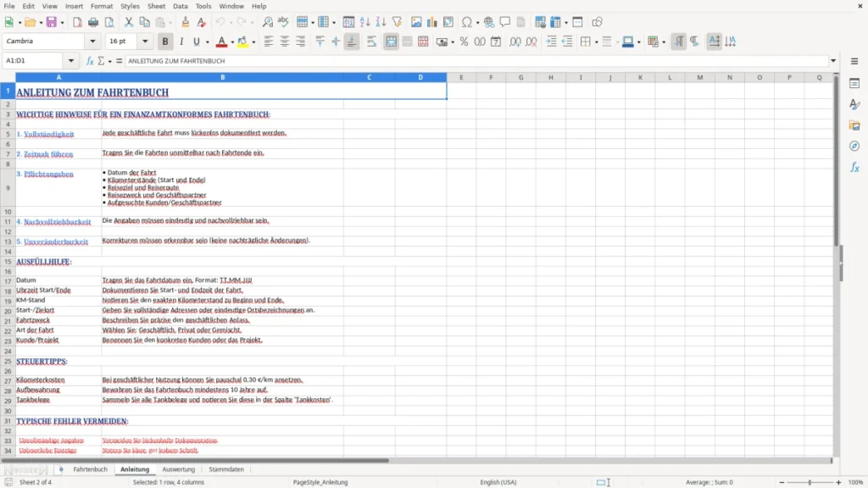The width and height of the screenshot is (868, 488).
Task: Open the font name dropdown
Action: [x=92, y=42]
